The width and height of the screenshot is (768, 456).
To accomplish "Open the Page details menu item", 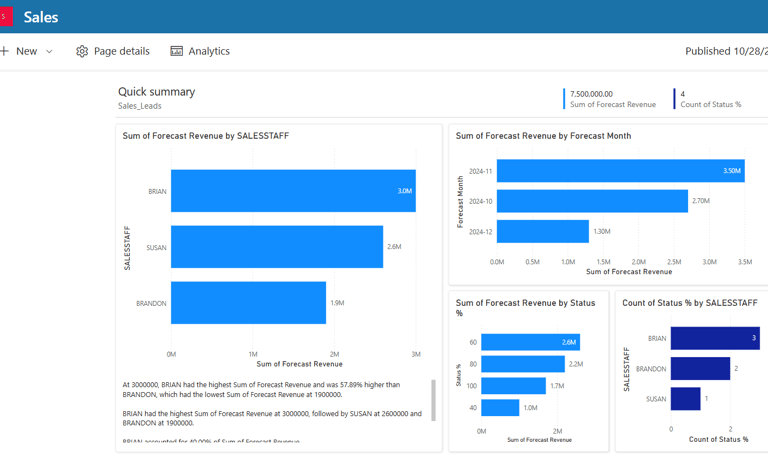I will (x=113, y=51).
